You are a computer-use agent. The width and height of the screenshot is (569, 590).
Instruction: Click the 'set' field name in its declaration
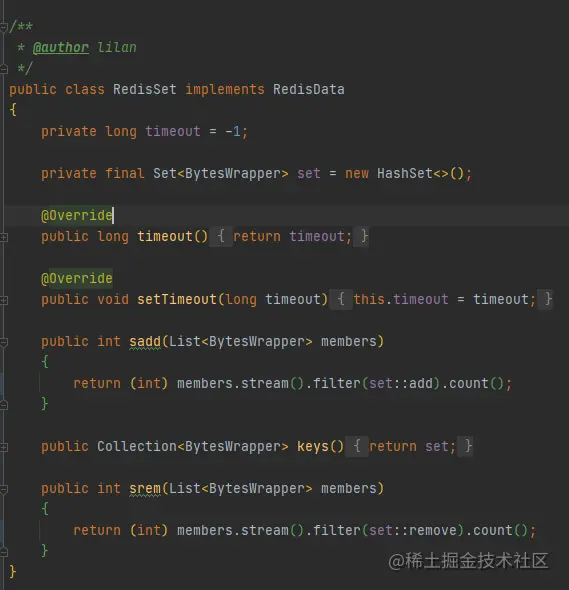[x=309, y=173]
